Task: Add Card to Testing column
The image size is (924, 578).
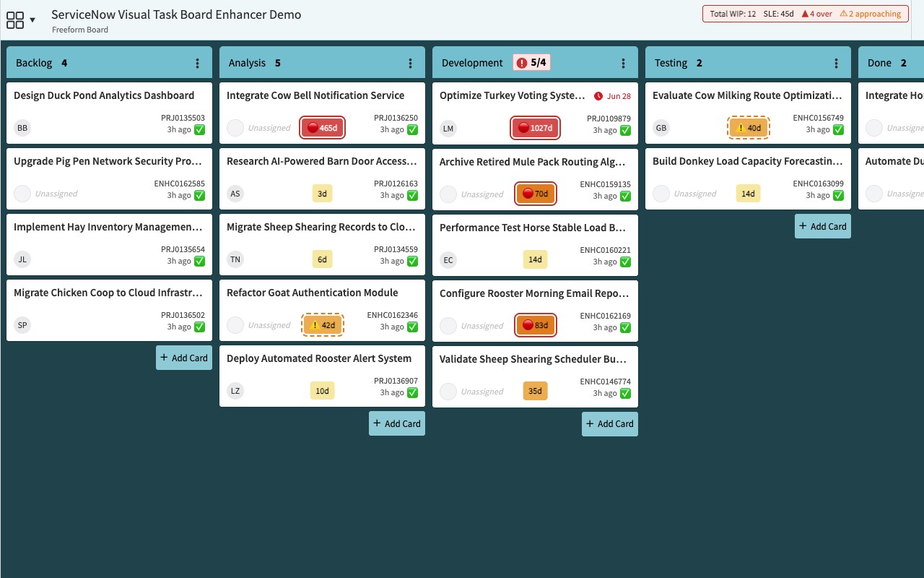Action: point(823,226)
